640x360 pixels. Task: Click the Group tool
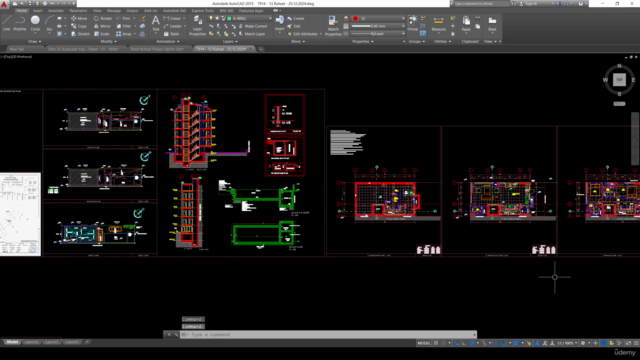413,23
